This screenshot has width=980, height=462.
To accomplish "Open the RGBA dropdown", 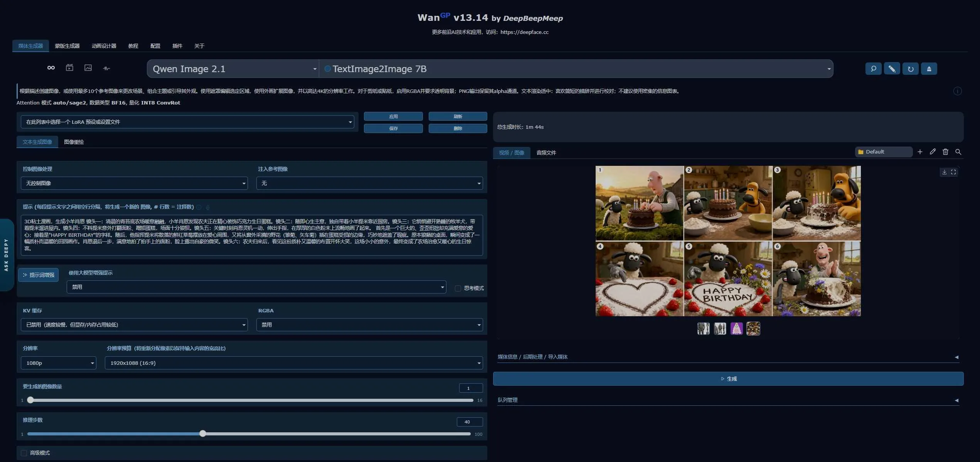I will click(x=369, y=325).
